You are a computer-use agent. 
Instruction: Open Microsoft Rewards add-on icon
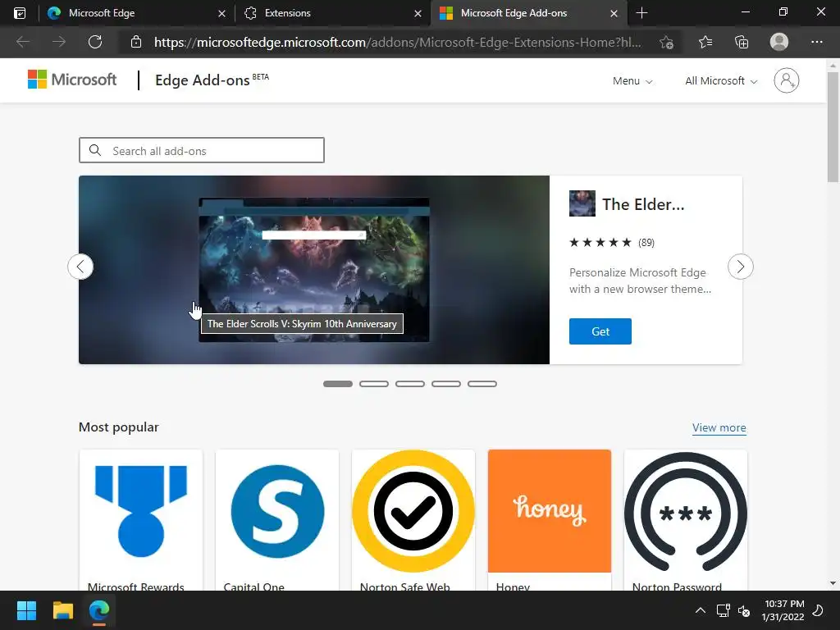141,511
